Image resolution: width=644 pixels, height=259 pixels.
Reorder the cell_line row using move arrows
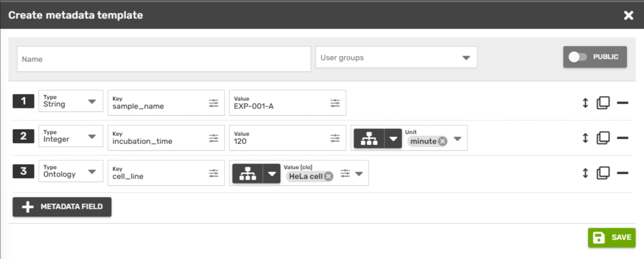[585, 173]
